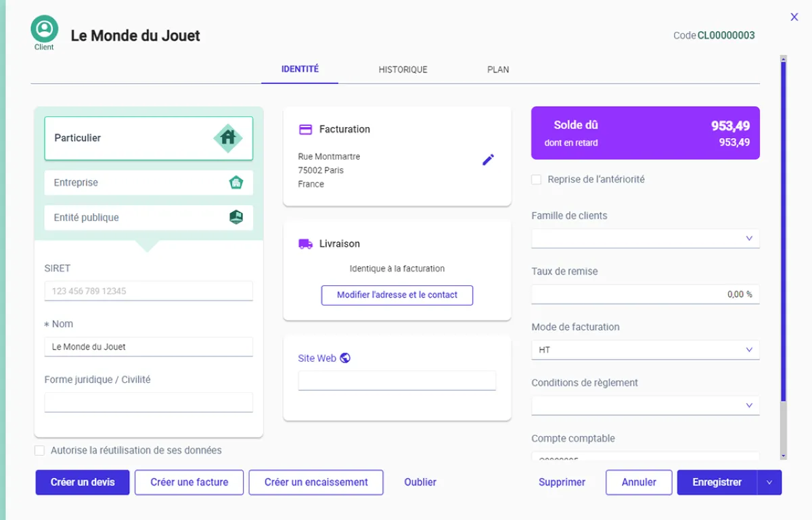Viewport: 812px width, 520px height.
Task: Edit billing address with pencil icon
Action: click(x=488, y=160)
